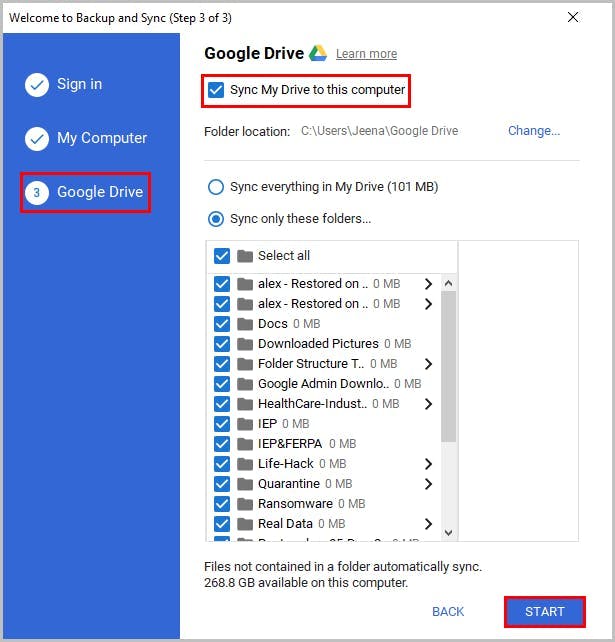Screen dimensions: 615x642
Task: Select the Google Drive step in sidebar
Action: click(x=86, y=192)
